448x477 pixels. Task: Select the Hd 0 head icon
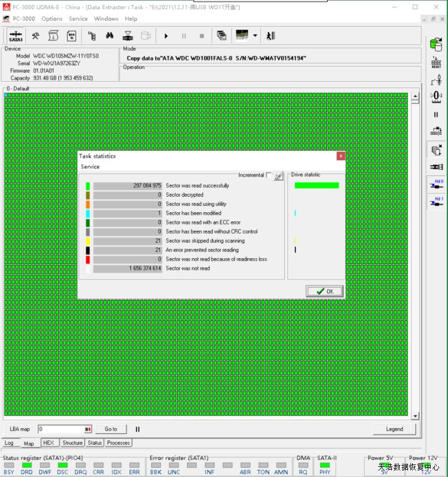(436, 185)
